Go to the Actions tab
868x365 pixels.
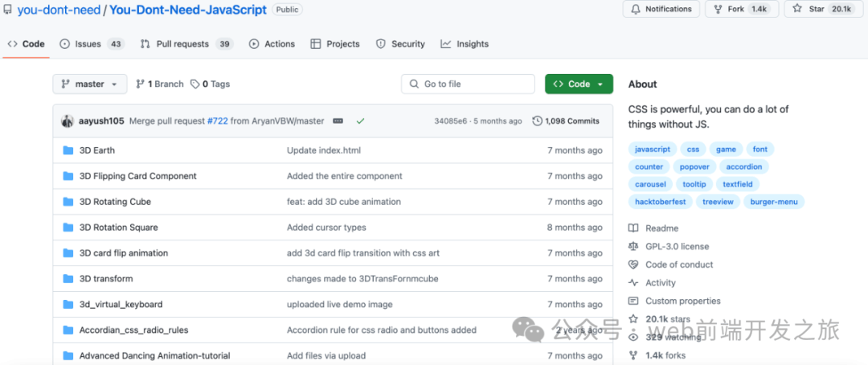click(272, 43)
